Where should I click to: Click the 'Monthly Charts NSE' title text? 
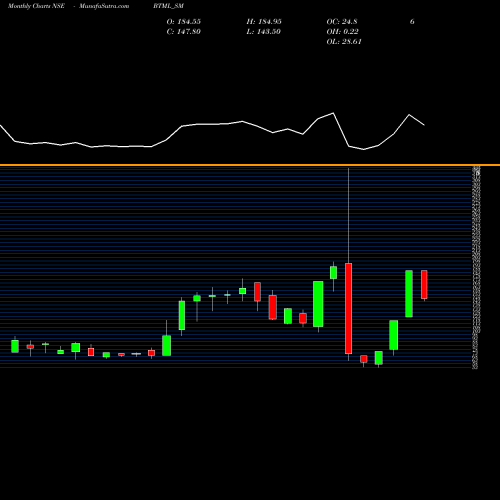point(36,6)
